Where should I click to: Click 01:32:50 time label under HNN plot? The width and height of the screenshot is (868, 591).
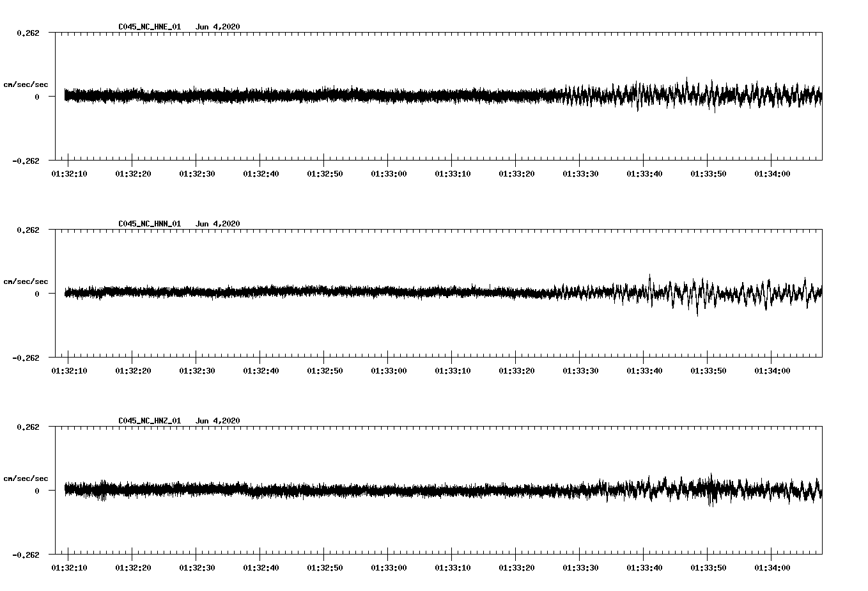pos(325,371)
